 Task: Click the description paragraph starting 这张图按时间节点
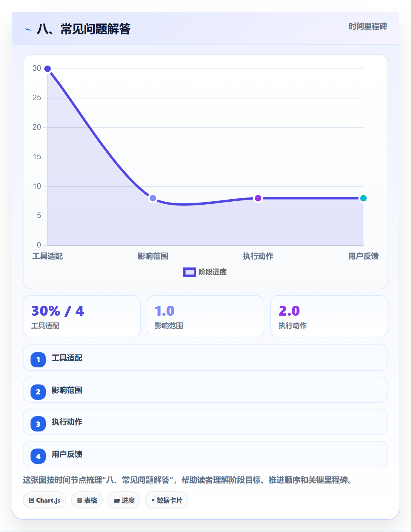[x=187, y=480]
